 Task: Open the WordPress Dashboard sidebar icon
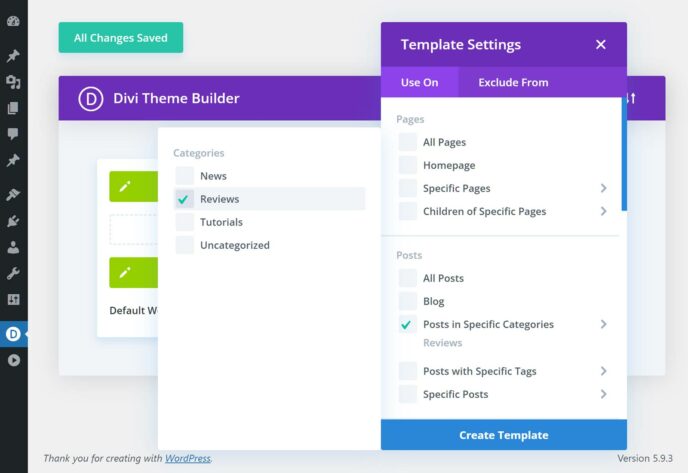pos(13,21)
